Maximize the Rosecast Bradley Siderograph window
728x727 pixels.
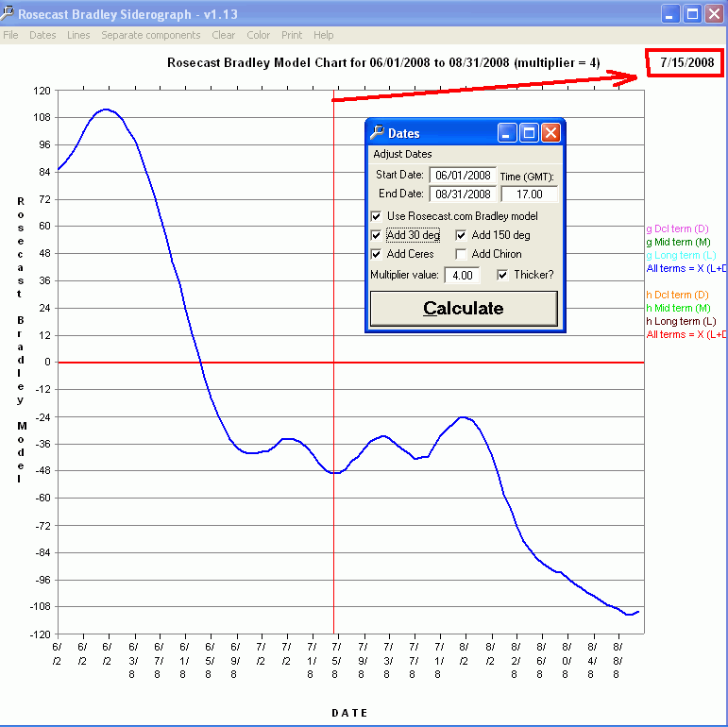(x=692, y=14)
